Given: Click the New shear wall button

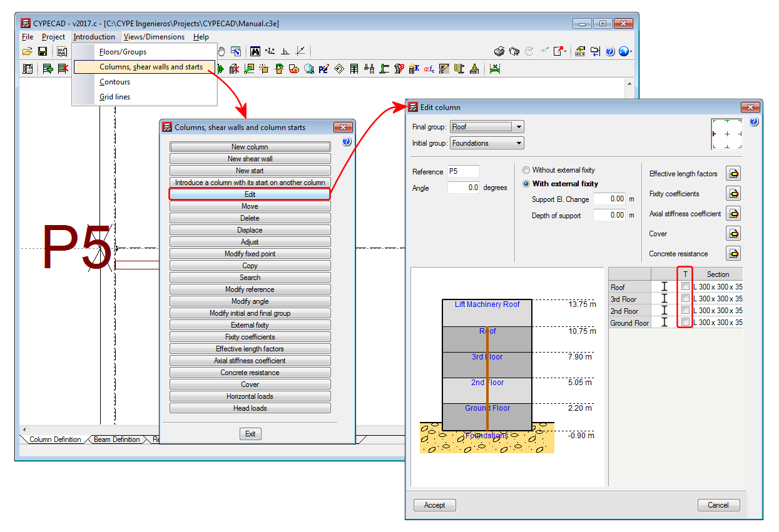Looking at the screenshot, I should 250,159.
